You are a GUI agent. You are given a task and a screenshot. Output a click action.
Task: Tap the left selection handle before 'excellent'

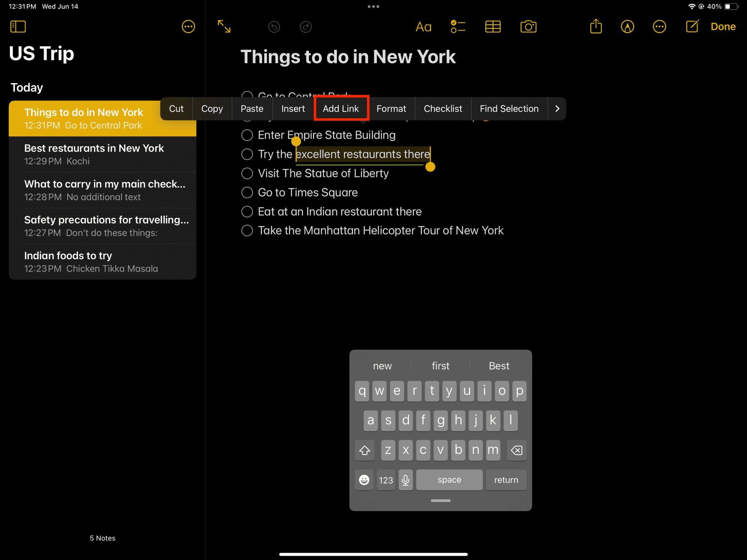coord(296,141)
